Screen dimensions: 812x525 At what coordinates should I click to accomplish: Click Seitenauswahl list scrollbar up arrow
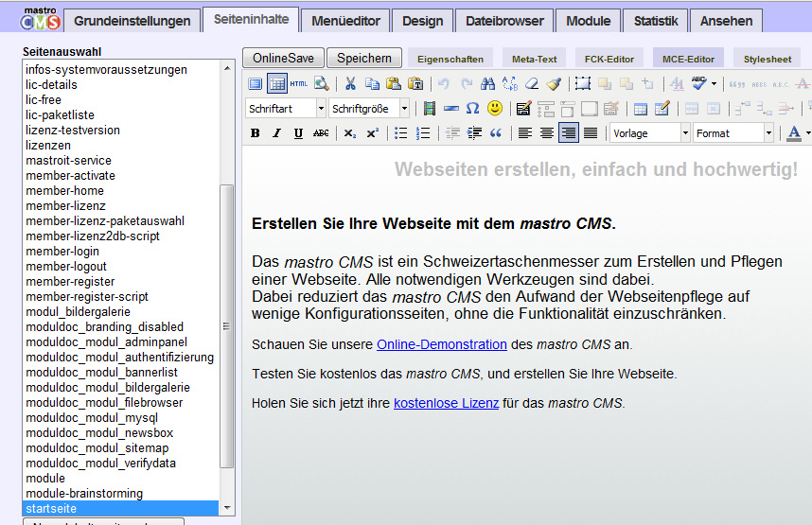(227, 68)
